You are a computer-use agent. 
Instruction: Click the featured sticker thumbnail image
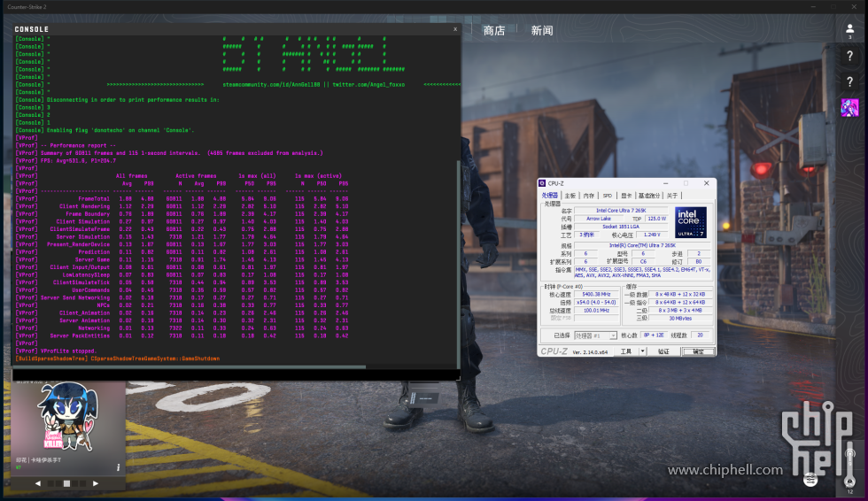click(x=68, y=418)
